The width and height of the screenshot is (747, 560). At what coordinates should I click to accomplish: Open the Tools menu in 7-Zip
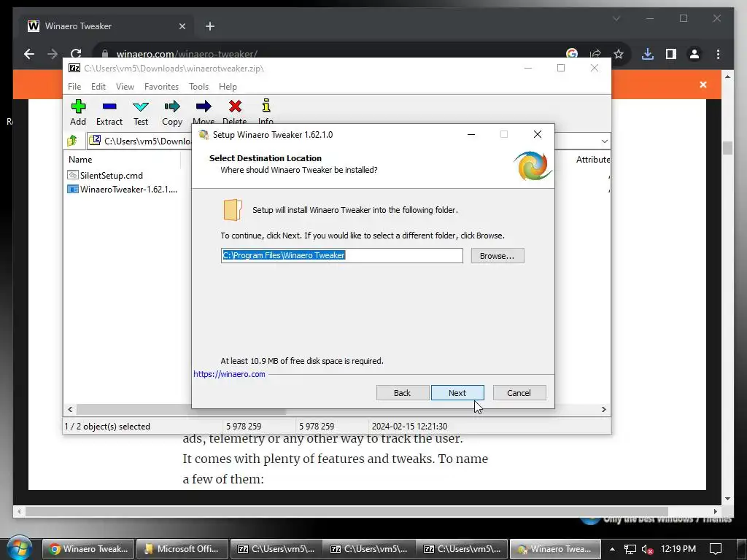[x=198, y=87]
